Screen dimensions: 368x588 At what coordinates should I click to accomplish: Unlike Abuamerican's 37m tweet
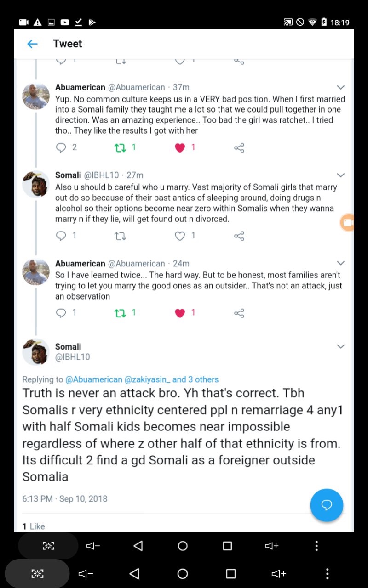[x=180, y=147]
